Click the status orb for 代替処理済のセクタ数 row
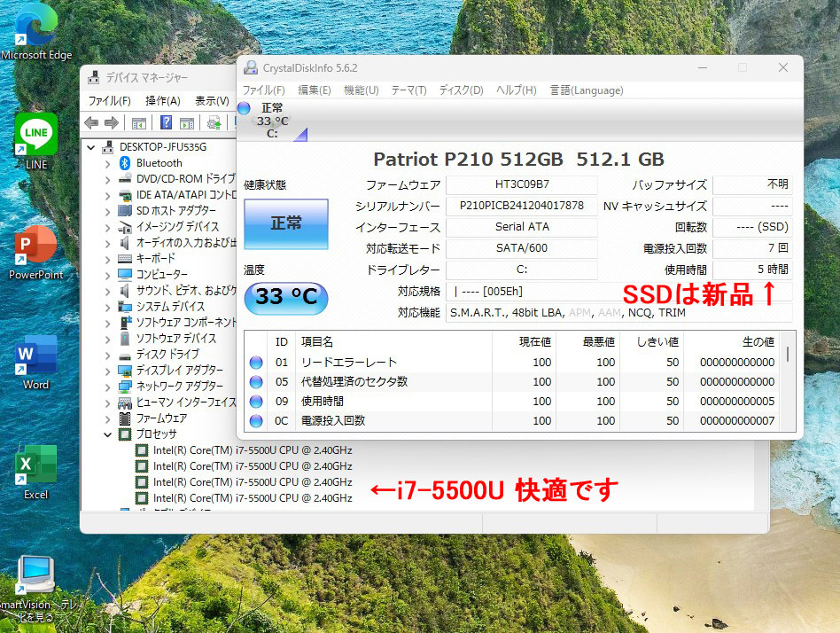The height and width of the screenshot is (633, 840). [256, 382]
